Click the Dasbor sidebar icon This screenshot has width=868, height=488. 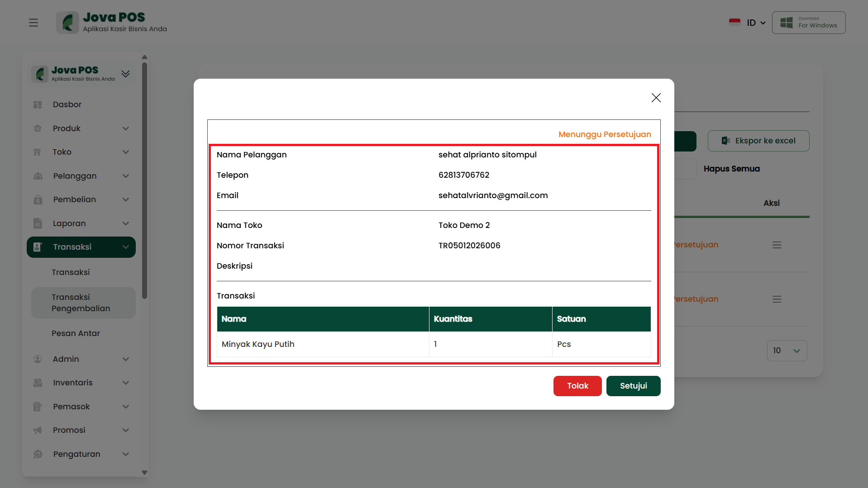pos(38,104)
